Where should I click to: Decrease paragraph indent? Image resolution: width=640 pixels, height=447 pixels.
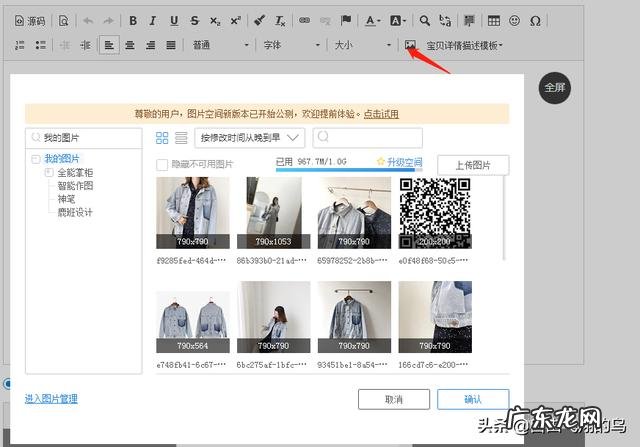coord(64,45)
